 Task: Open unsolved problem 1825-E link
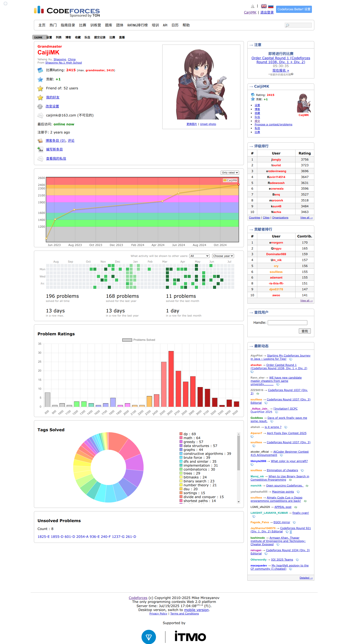point(43,537)
